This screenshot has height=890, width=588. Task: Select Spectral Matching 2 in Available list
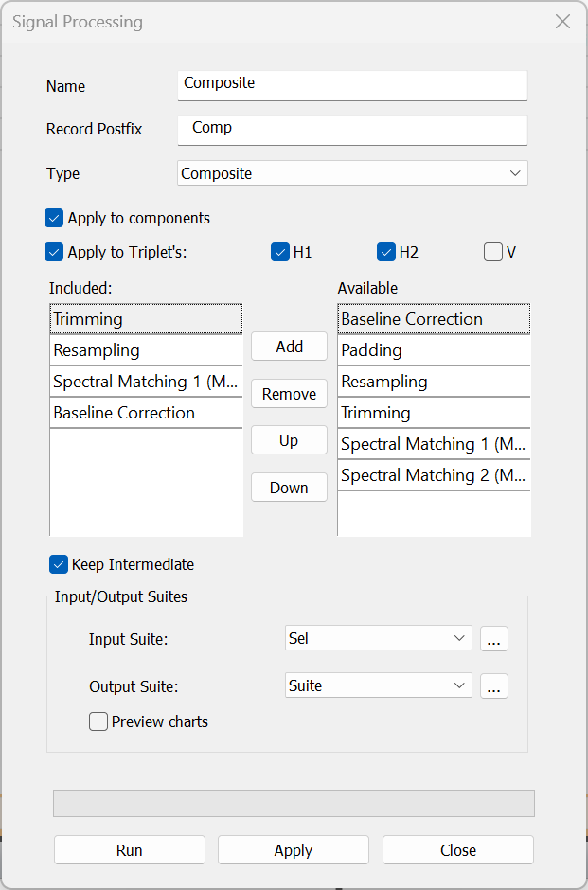coord(433,475)
